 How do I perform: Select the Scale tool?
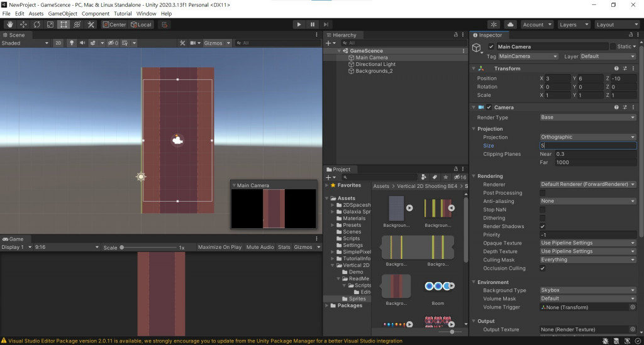click(x=50, y=25)
